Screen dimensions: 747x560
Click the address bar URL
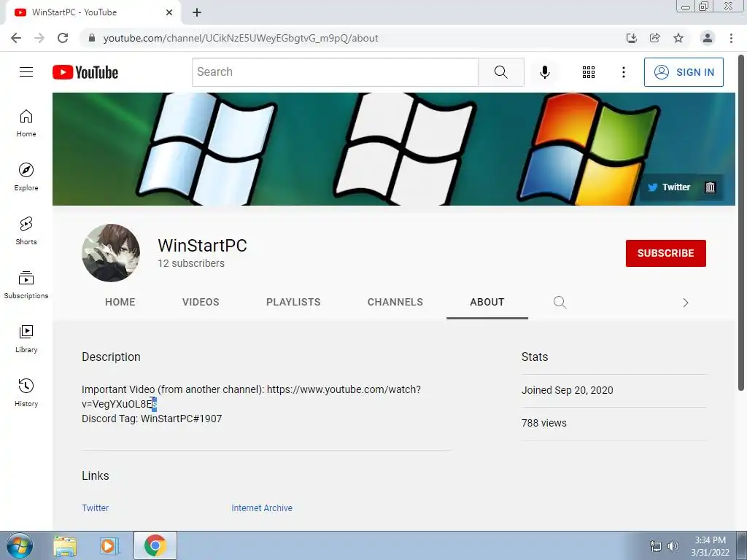pyautogui.click(x=241, y=38)
